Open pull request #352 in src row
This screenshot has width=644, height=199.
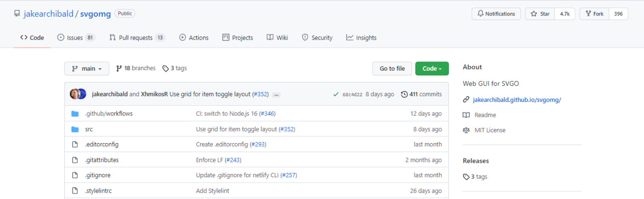pyautogui.click(x=287, y=129)
